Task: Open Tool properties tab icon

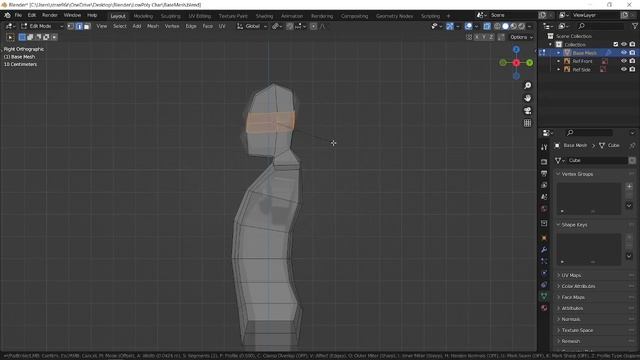Action: [544, 147]
